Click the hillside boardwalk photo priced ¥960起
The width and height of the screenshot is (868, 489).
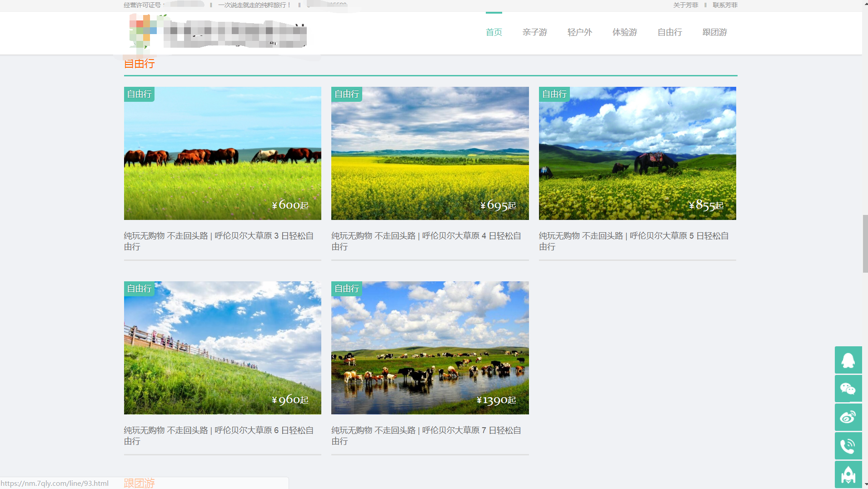click(223, 348)
